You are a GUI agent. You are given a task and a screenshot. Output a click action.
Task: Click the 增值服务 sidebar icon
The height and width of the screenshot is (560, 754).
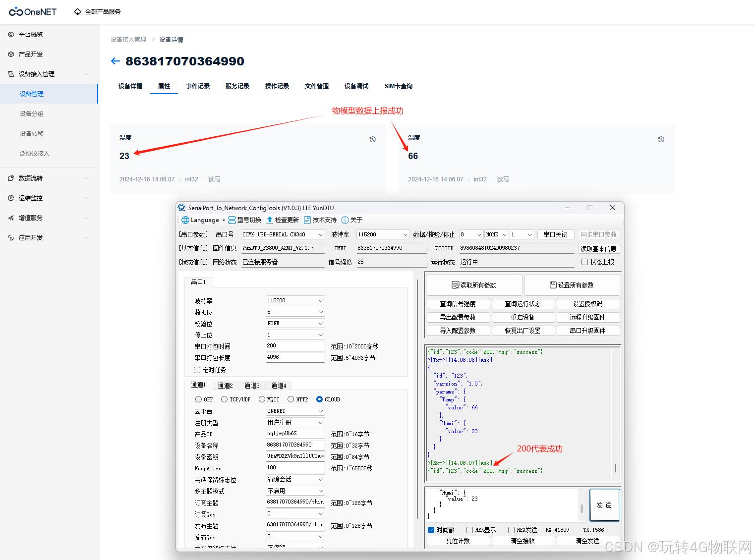(x=11, y=218)
